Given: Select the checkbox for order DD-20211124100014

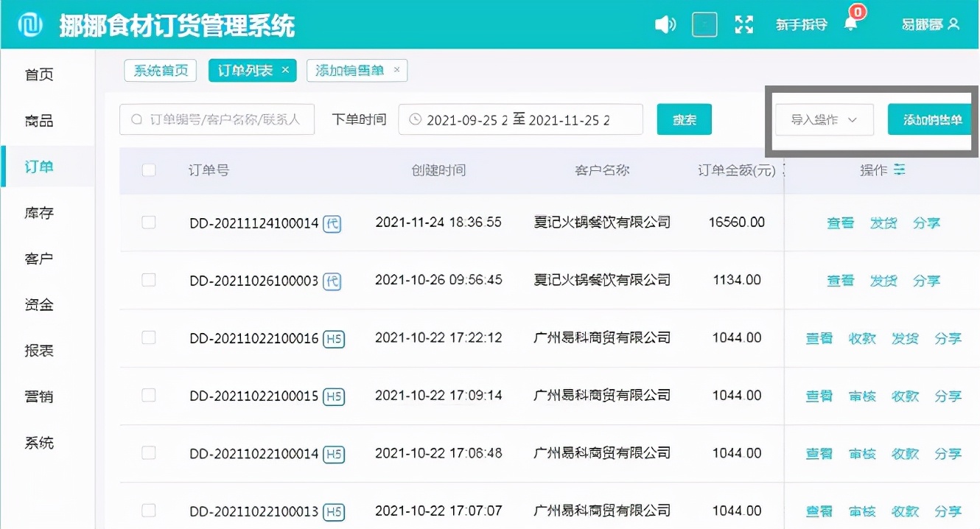Looking at the screenshot, I should point(149,223).
